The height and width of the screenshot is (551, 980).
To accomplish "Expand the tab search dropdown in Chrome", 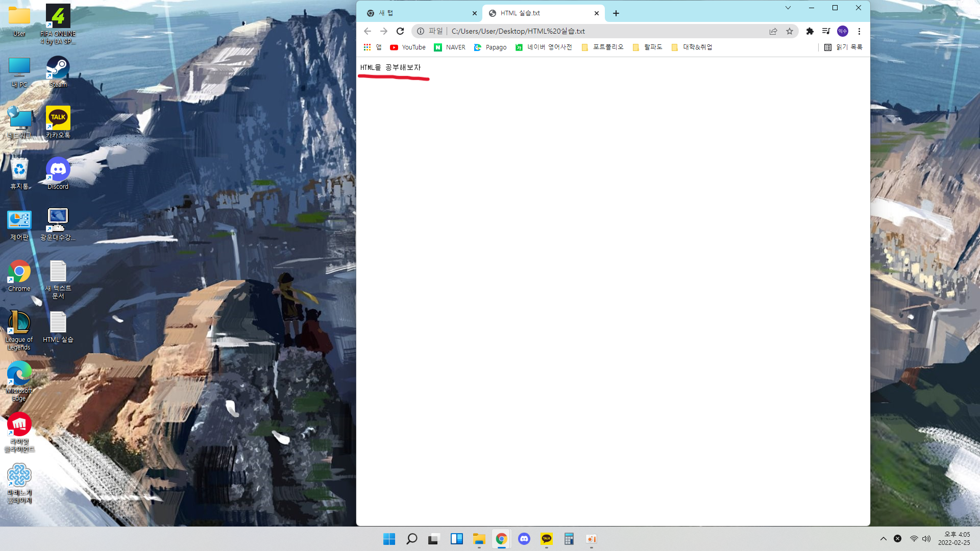I will point(788,8).
